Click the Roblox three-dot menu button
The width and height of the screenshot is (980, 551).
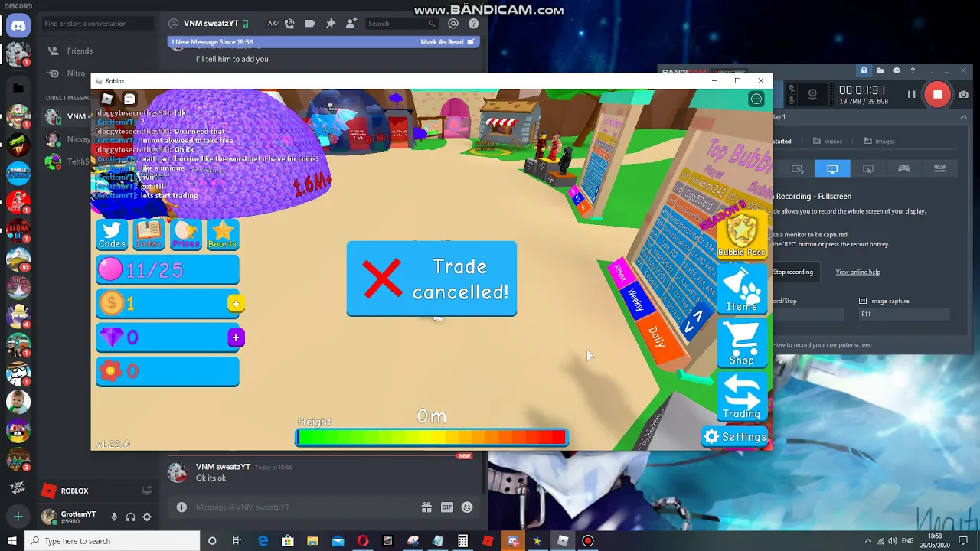(x=756, y=99)
